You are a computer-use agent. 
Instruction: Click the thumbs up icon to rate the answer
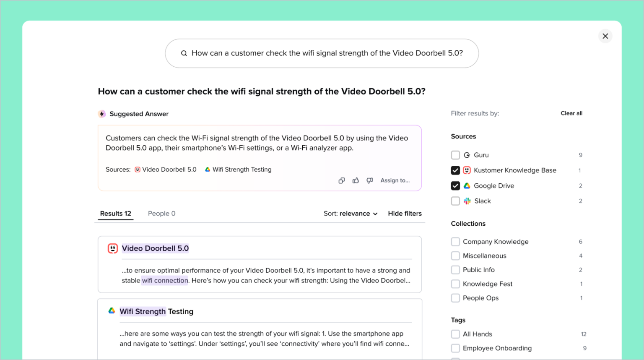[x=356, y=180]
